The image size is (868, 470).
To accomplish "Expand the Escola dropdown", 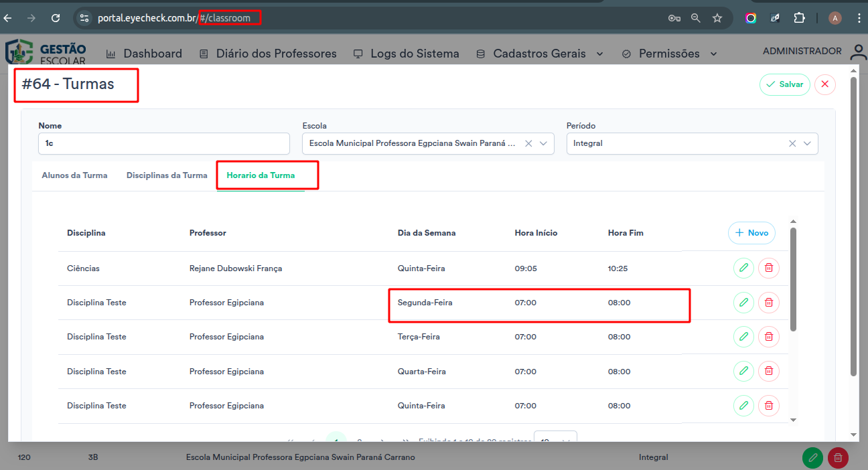I will [543, 143].
